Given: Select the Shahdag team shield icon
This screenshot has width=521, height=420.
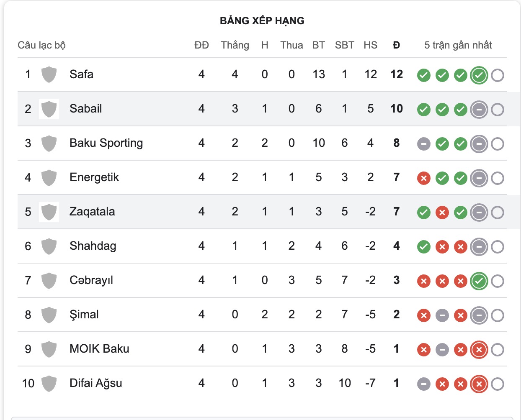Looking at the screenshot, I should pos(49,246).
